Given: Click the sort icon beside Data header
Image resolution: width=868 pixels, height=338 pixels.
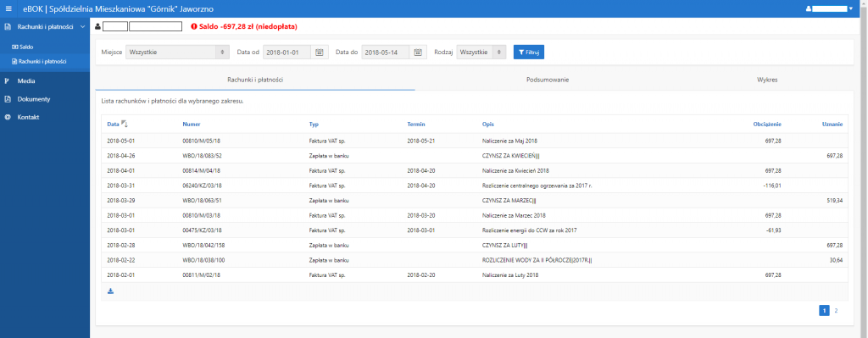Looking at the screenshot, I should (124, 124).
